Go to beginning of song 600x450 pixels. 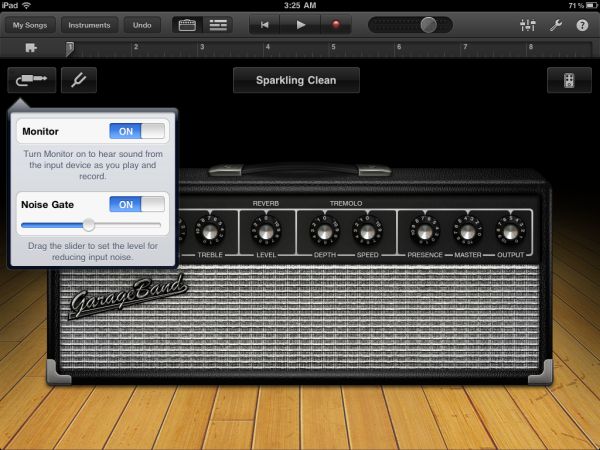point(264,25)
